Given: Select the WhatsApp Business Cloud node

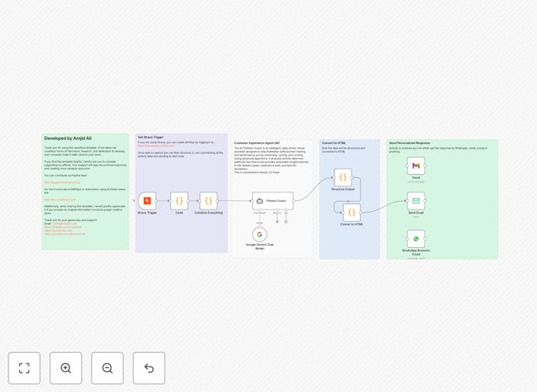Looking at the screenshot, I should 416,239.
